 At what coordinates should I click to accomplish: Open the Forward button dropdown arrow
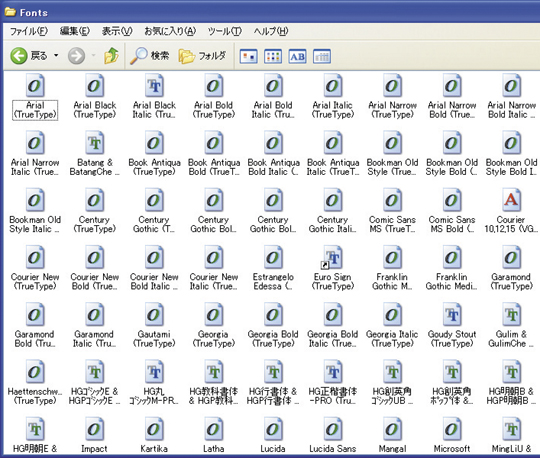pos(93,56)
